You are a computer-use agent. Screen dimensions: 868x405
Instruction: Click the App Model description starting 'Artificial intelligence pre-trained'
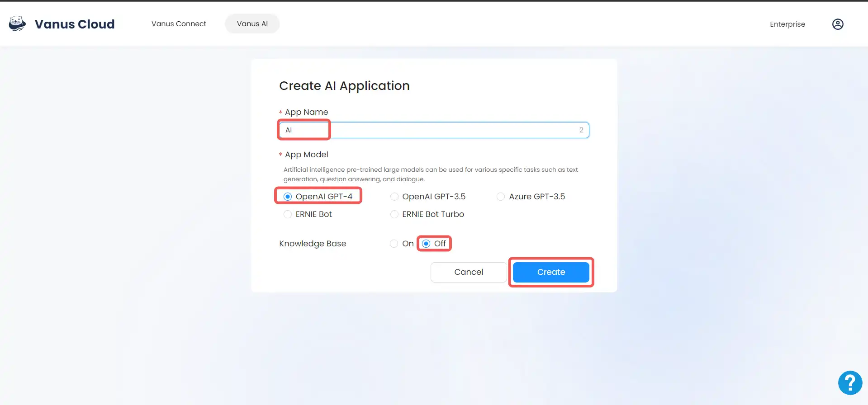click(431, 174)
